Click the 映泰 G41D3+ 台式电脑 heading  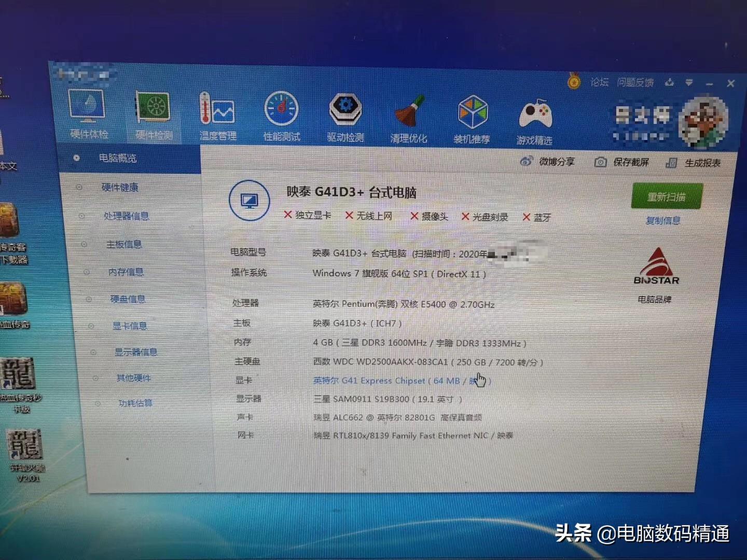[x=352, y=192]
